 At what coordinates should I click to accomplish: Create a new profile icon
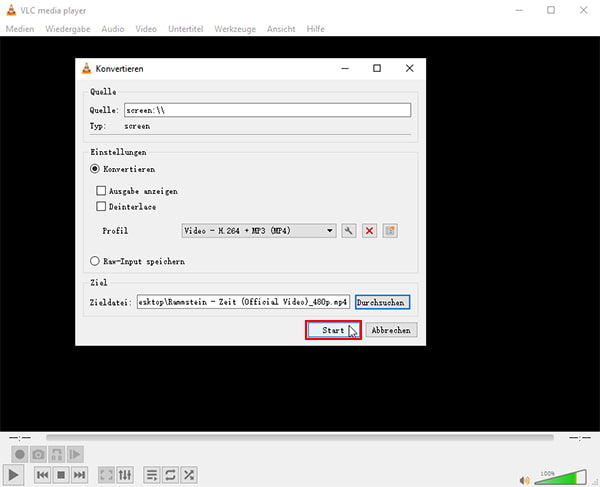tap(390, 231)
